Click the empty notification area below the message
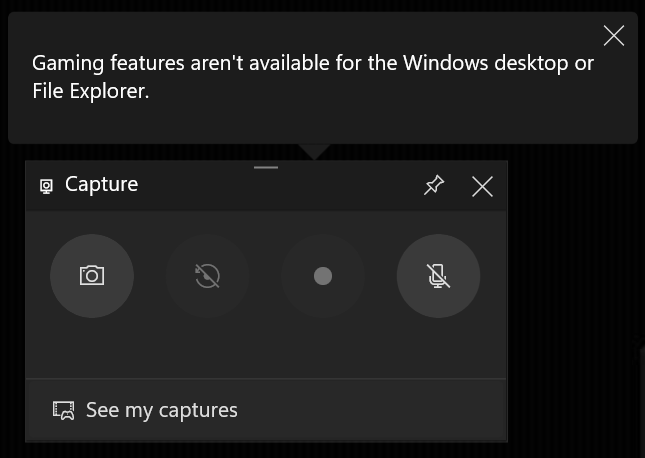Image resolution: width=645 pixels, height=458 pixels. (x=321, y=121)
